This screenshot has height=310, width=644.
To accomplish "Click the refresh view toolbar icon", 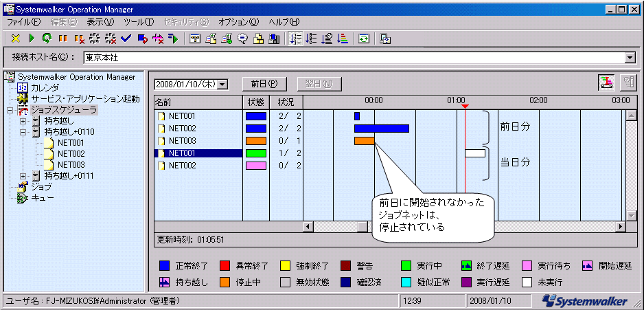I will (364, 38).
